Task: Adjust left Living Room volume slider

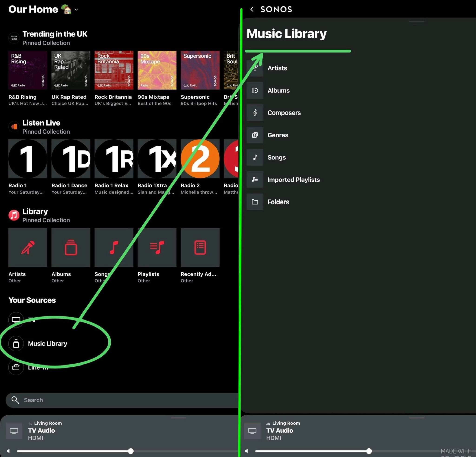Action: click(131, 451)
